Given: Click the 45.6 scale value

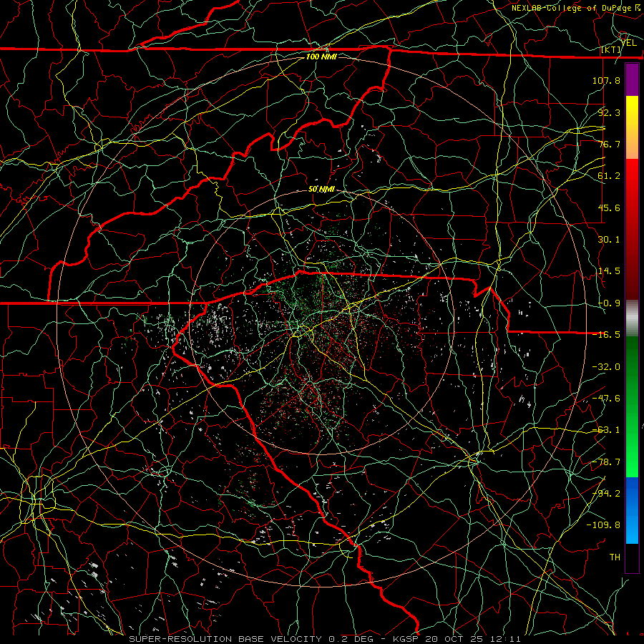Looking at the screenshot, I should [609, 208].
